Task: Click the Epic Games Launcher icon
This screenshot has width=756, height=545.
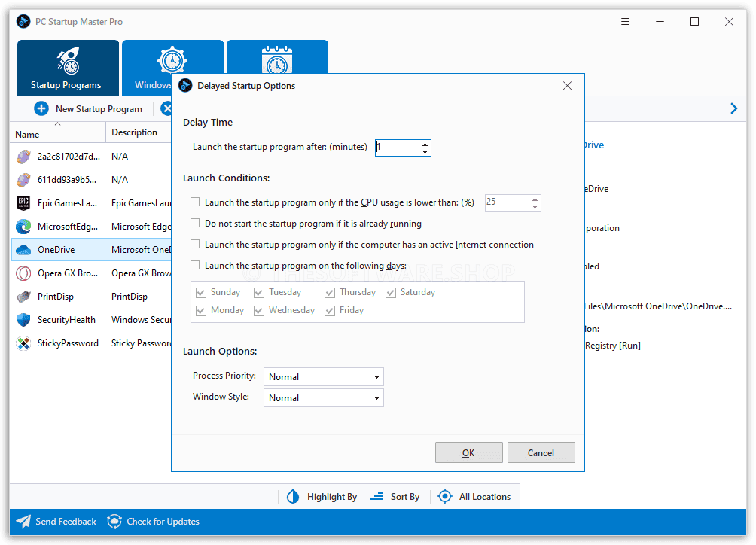Action: (x=23, y=202)
